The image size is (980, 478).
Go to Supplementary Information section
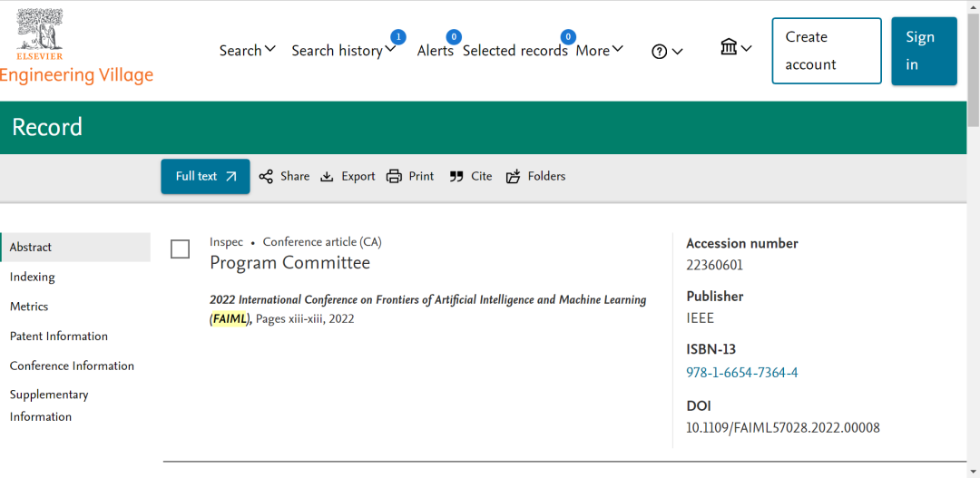[49, 405]
